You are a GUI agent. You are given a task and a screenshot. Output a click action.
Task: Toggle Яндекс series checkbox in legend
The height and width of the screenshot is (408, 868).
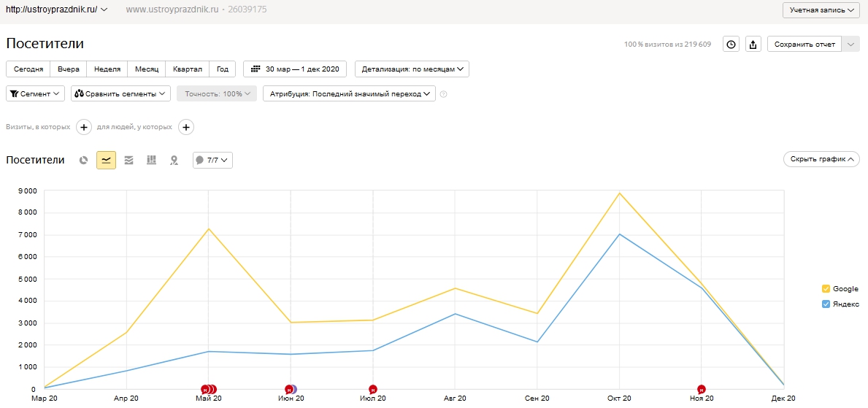pyautogui.click(x=826, y=304)
